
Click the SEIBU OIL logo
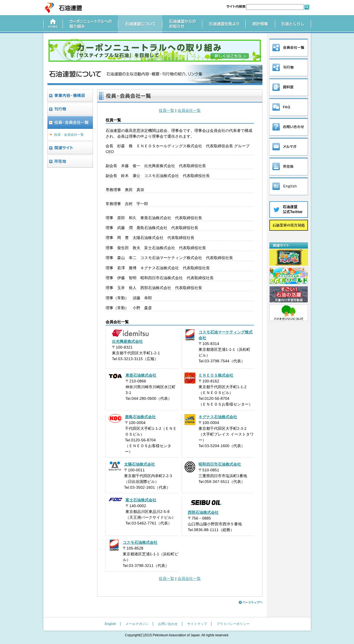pos(206,503)
